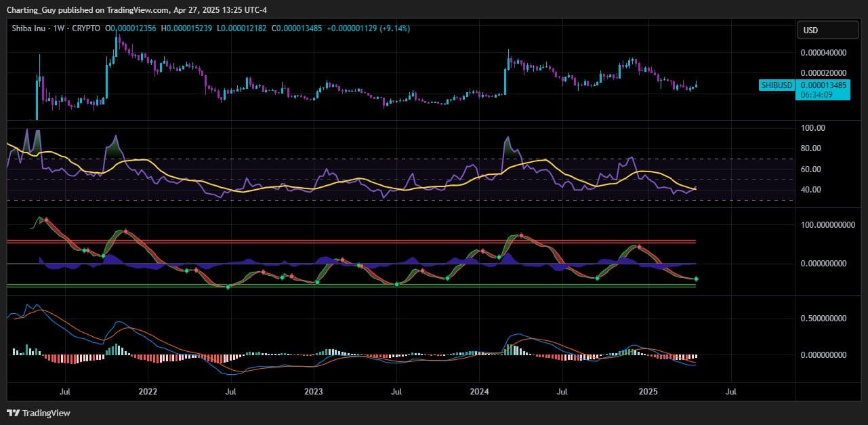Click the 2023 label on time axis
This screenshot has height=425, width=868.
tap(313, 392)
